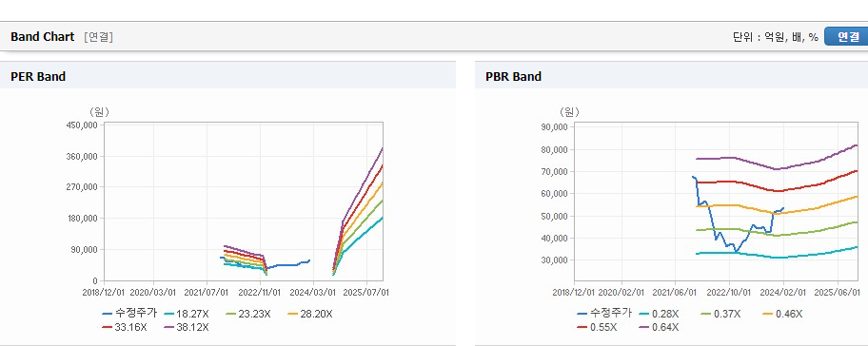
Task: Click the 2022/10/01 x-axis label
Action: coord(728,292)
